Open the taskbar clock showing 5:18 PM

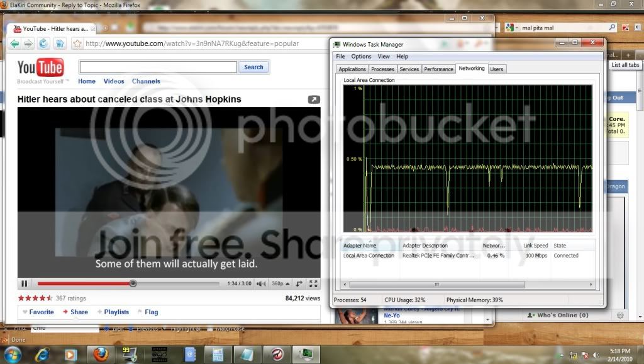coord(619,355)
